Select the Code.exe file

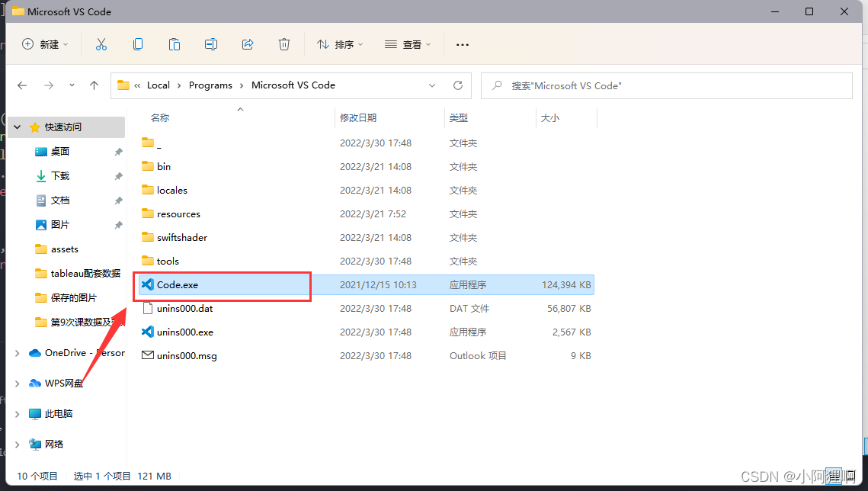coord(366,284)
